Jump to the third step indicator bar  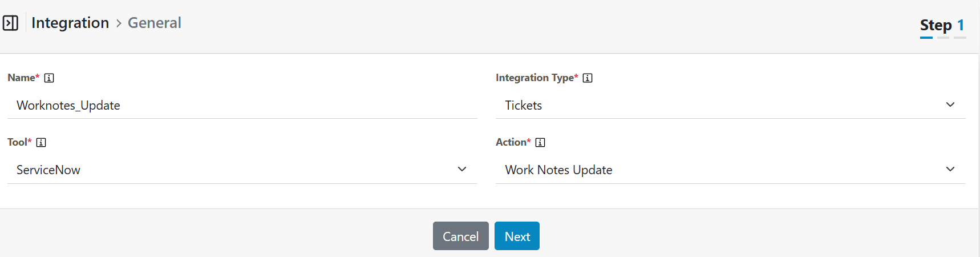960,38
